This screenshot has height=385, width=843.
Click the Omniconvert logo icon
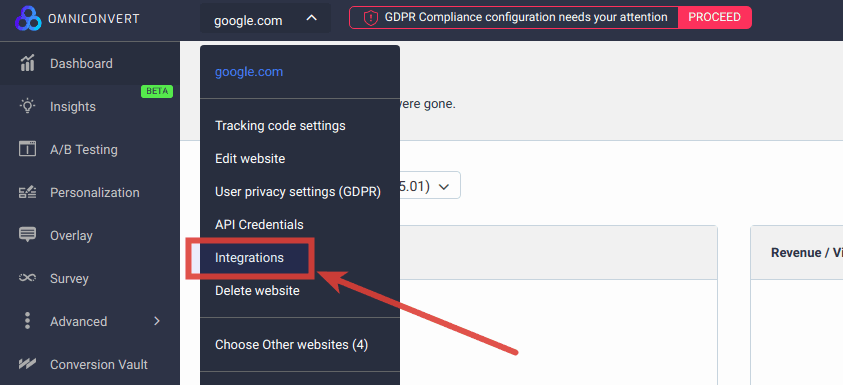(28, 19)
